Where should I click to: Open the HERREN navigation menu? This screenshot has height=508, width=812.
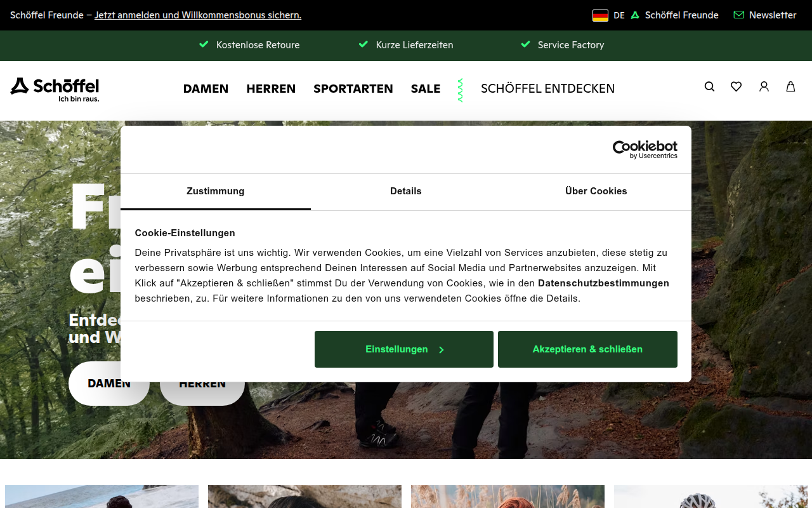[x=271, y=89]
